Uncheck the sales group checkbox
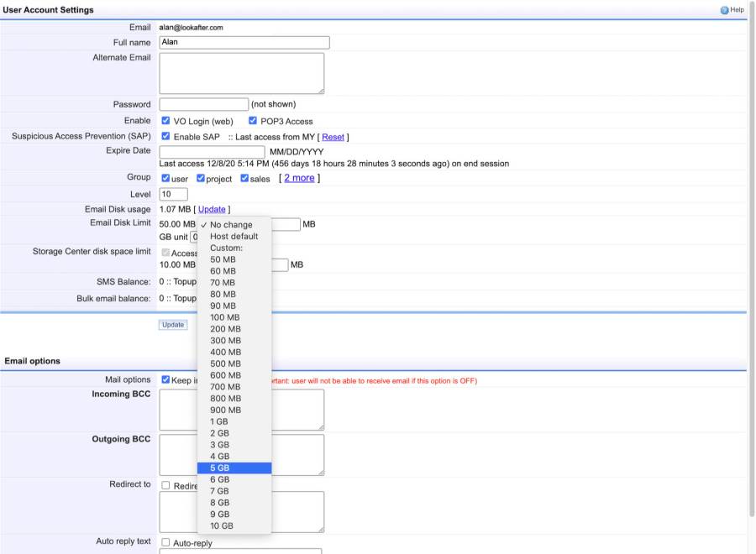The width and height of the screenshot is (756, 554). click(x=244, y=178)
